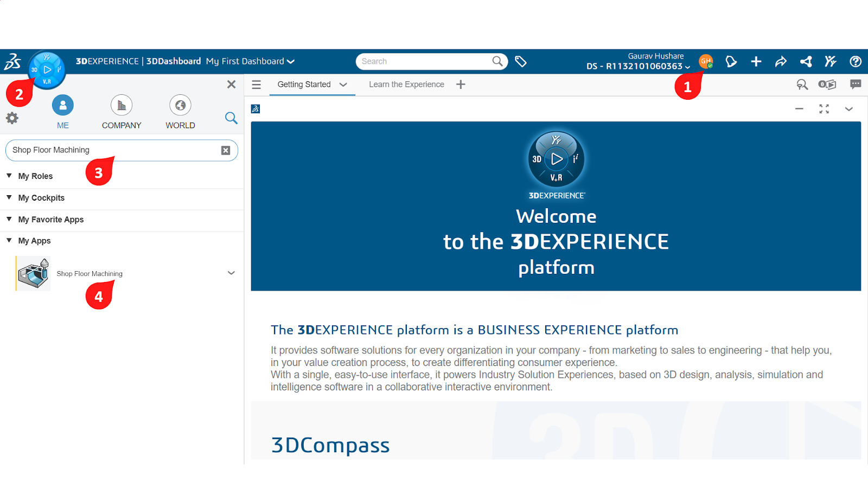Open the Help question mark icon
Image resolution: width=868 pixels, height=488 pixels.
click(x=856, y=61)
